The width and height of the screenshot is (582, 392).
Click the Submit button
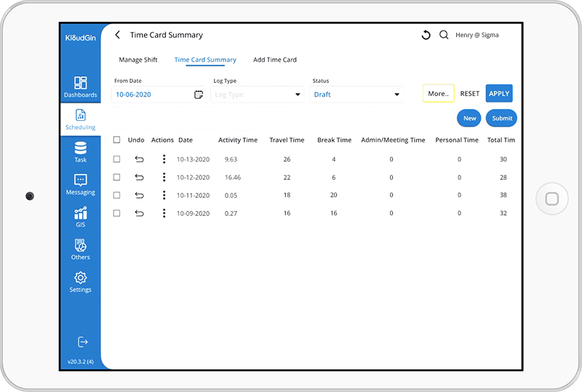[501, 119]
